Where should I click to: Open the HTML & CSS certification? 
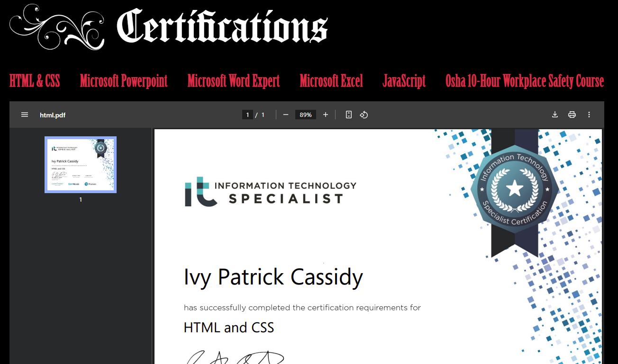[x=35, y=81]
